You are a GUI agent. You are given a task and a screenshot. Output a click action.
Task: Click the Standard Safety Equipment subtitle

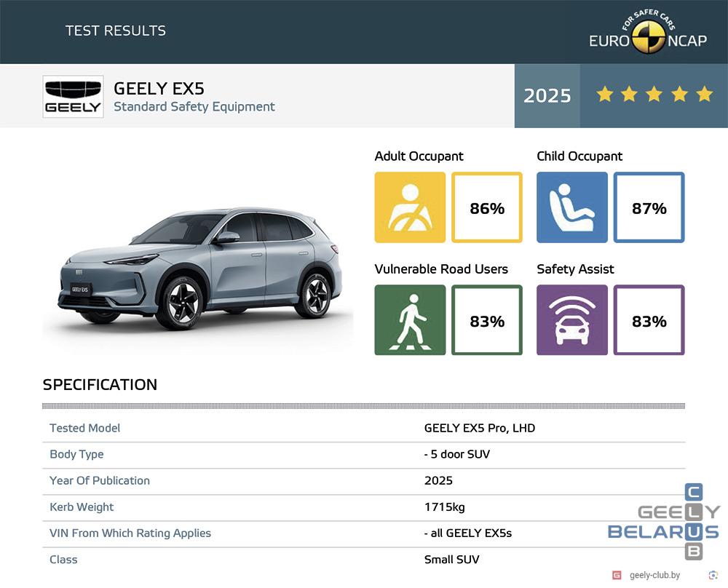click(x=194, y=107)
